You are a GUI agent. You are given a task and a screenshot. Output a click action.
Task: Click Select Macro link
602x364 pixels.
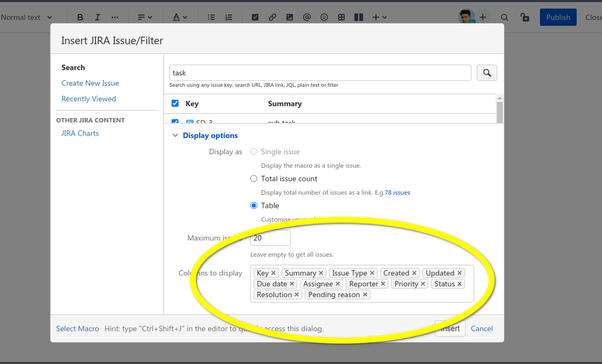click(78, 328)
